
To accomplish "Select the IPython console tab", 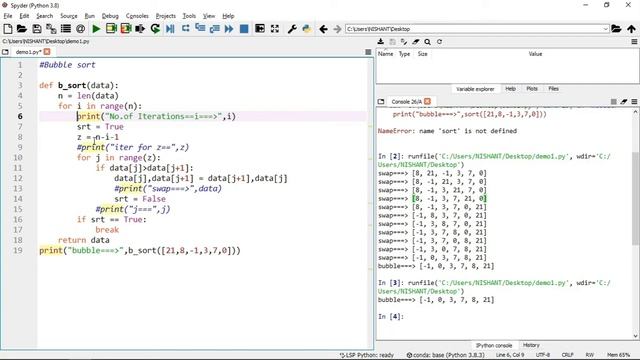I will [x=493, y=345].
